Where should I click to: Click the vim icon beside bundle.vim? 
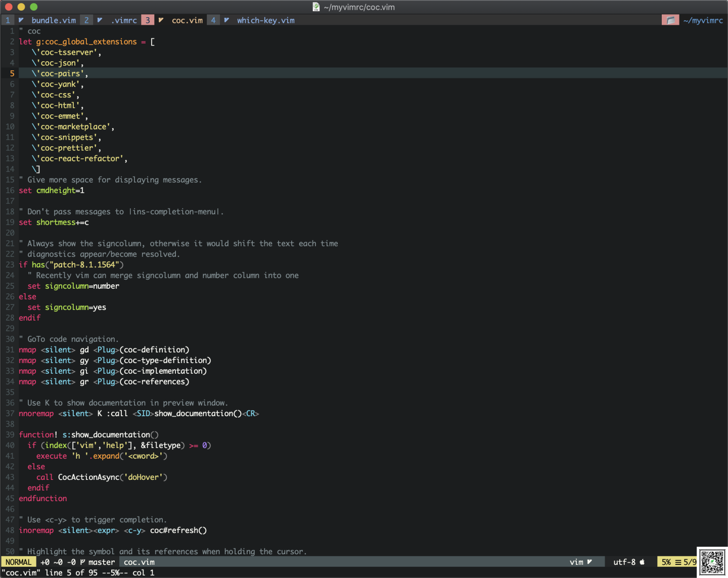[21, 20]
